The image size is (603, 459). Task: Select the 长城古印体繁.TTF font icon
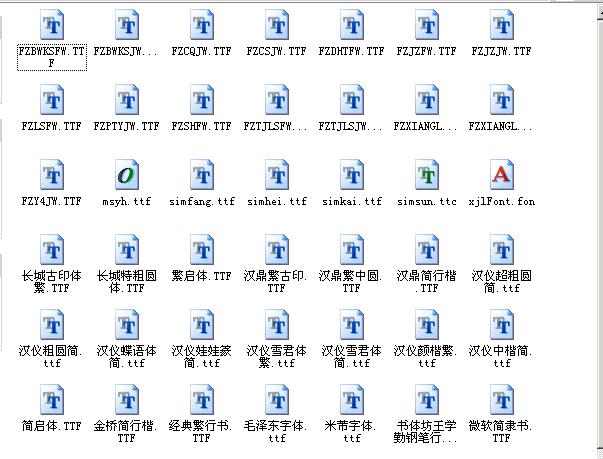[52, 250]
